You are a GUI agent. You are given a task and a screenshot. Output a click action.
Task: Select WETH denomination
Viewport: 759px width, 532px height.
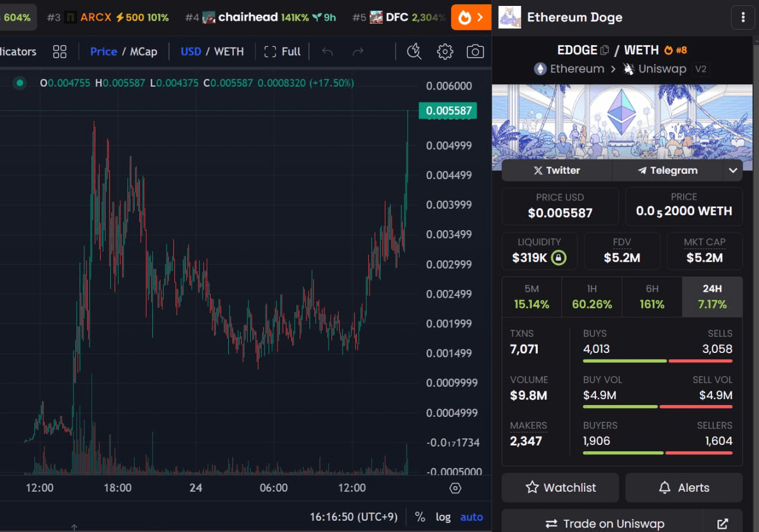coord(229,52)
